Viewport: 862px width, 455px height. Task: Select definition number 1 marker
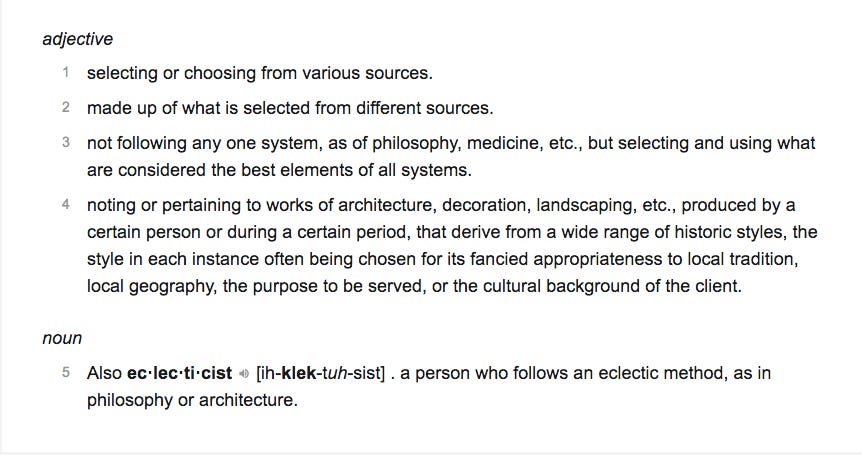click(x=66, y=72)
